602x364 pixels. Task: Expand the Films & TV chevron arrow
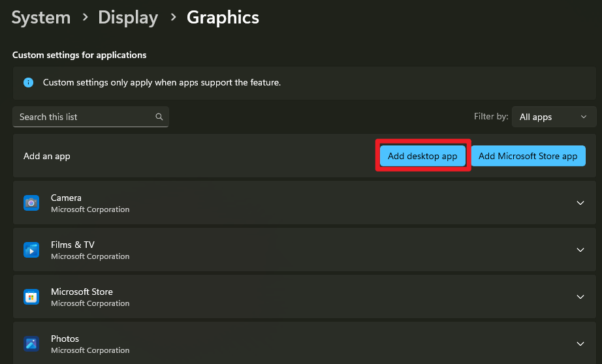click(580, 250)
